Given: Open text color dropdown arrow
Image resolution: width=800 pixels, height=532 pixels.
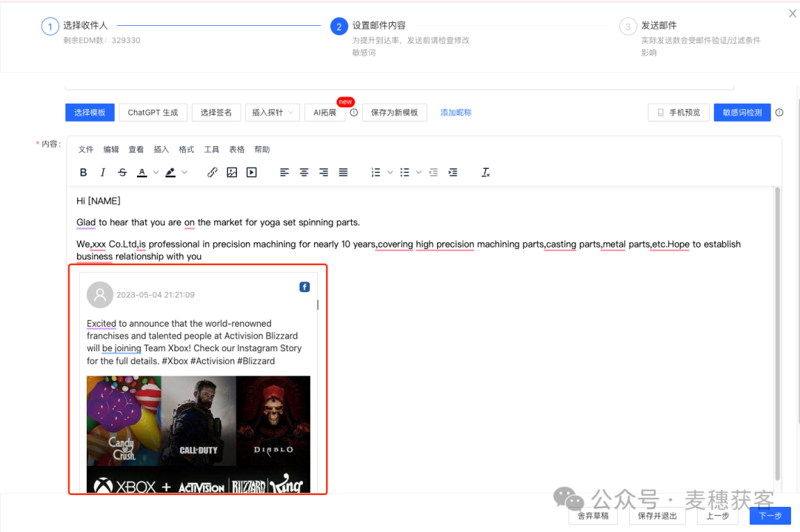Looking at the screenshot, I should coord(155,172).
